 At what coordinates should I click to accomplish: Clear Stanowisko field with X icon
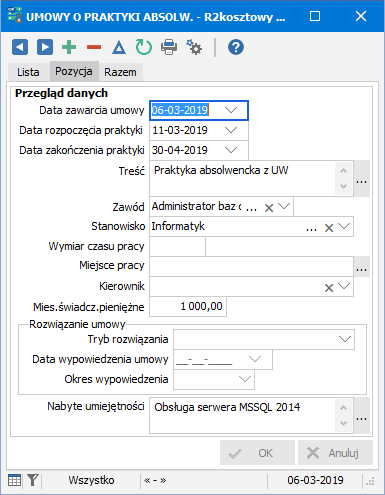(x=329, y=228)
